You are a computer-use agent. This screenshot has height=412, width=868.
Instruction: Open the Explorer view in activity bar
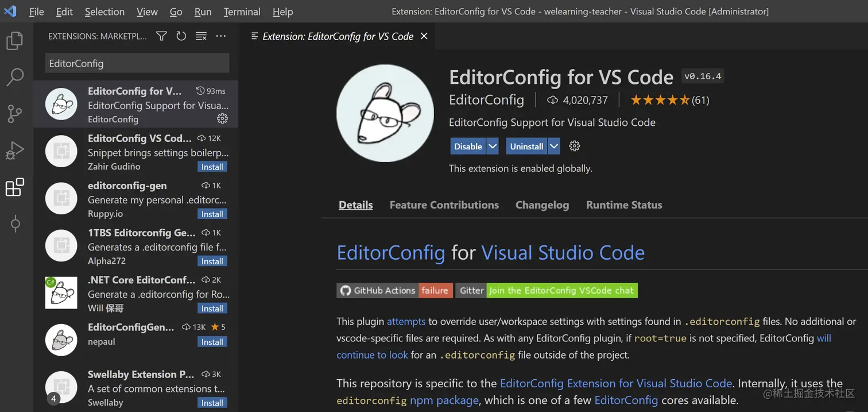point(14,41)
